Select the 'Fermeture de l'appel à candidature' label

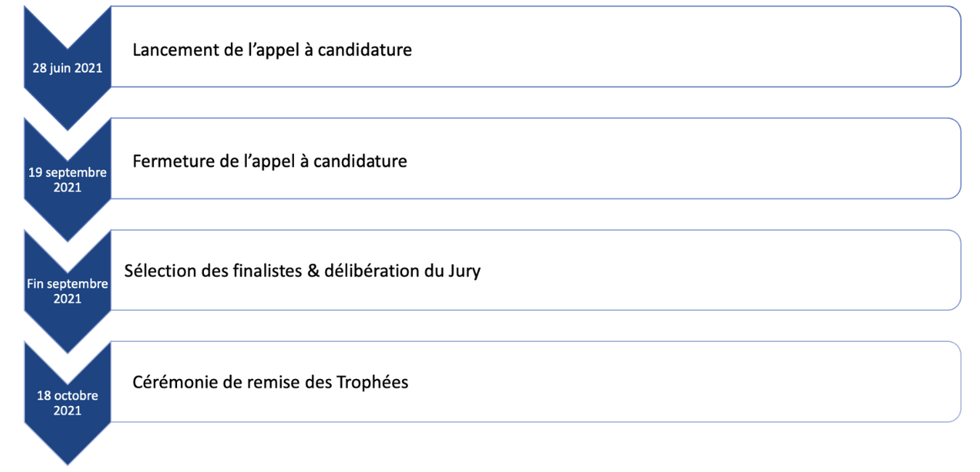click(269, 160)
